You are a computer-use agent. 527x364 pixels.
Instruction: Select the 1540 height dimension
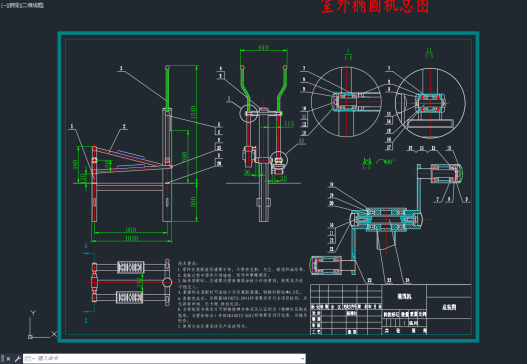tap(193, 112)
